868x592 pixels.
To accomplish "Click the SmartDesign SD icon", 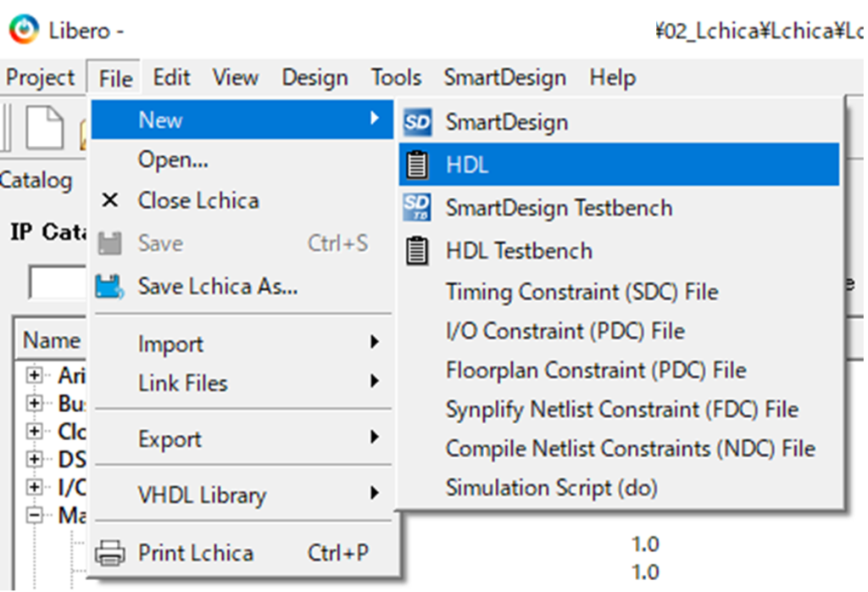I will pyautogui.click(x=417, y=122).
